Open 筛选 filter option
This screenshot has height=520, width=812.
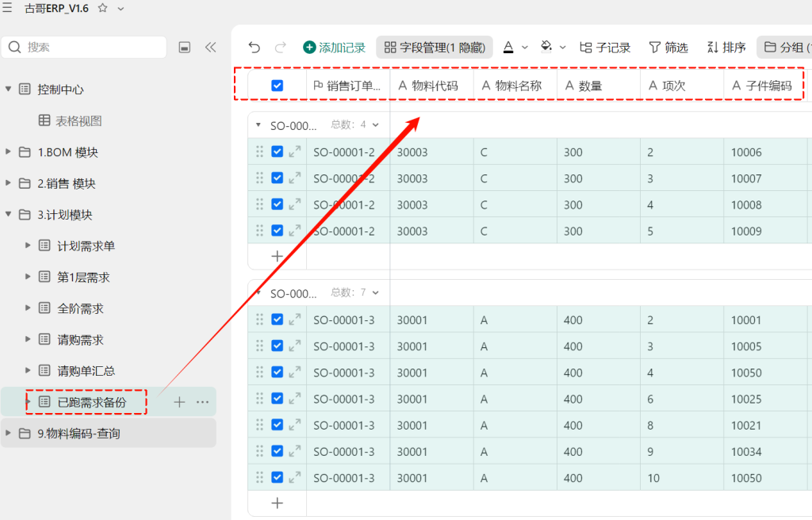pyautogui.click(x=668, y=48)
